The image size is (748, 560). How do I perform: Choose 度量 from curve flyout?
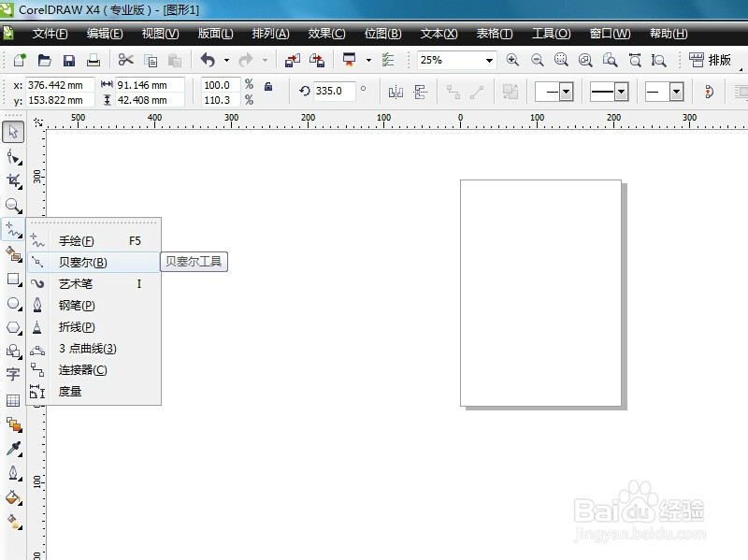tap(93, 391)
